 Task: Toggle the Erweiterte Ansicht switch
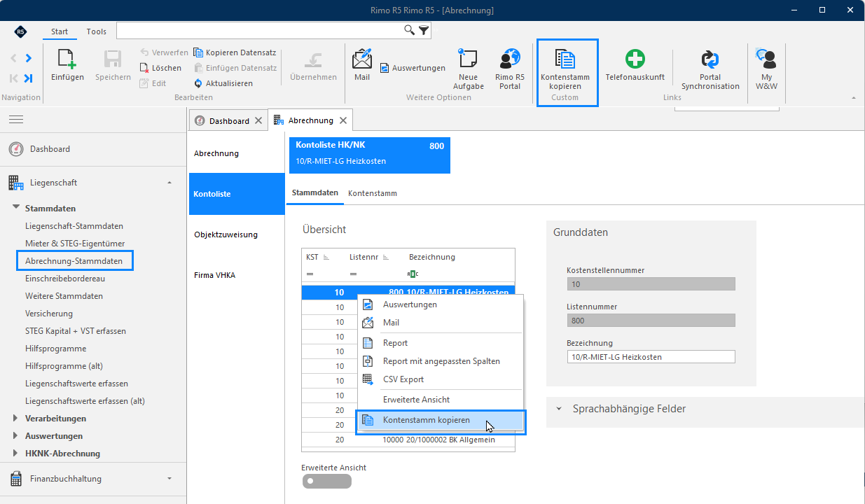[327, 481]
